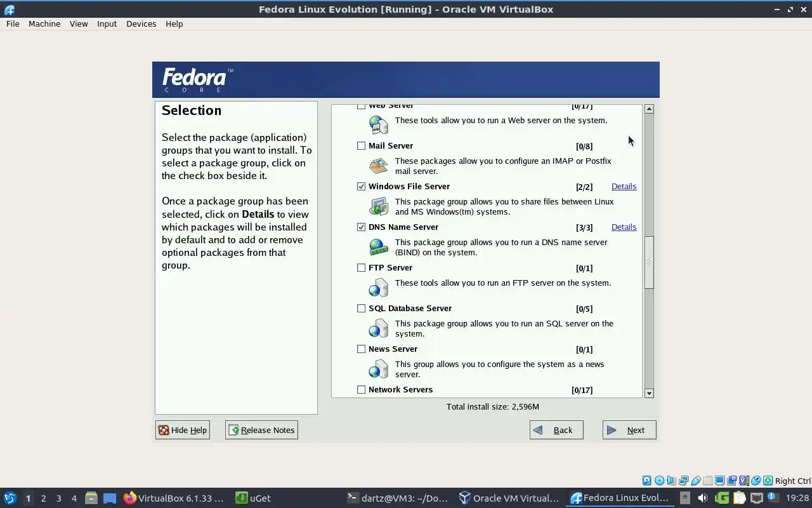Click the FTP Server group icon
812x508 pixels.
[379, 287]
